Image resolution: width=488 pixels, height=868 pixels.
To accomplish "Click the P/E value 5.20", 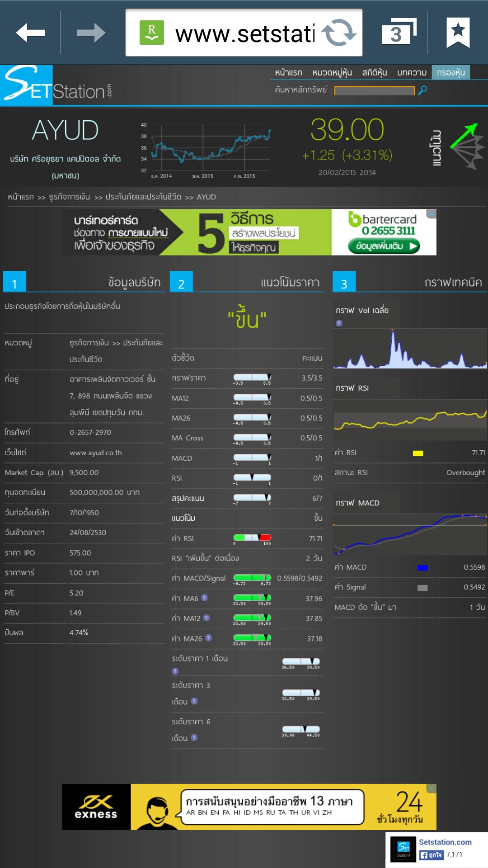I will click(x=76, y=593).
